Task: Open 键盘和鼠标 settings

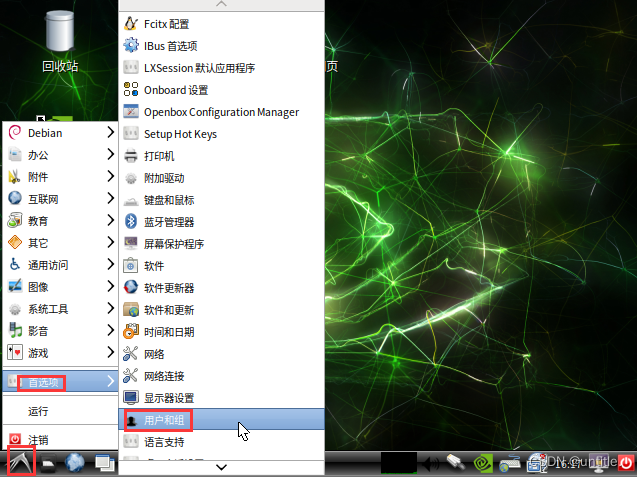Action: [x=221, y=199]
